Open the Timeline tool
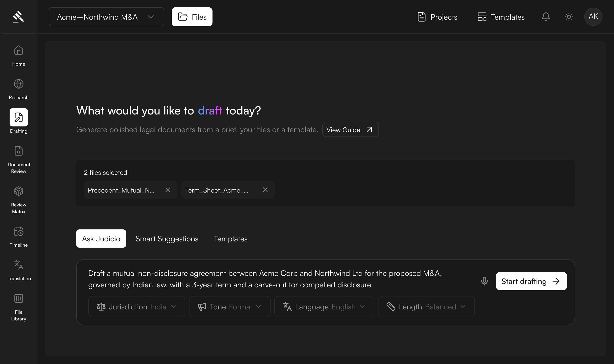The width and height of the screenshot is (614, 364). tap(19, 237)
